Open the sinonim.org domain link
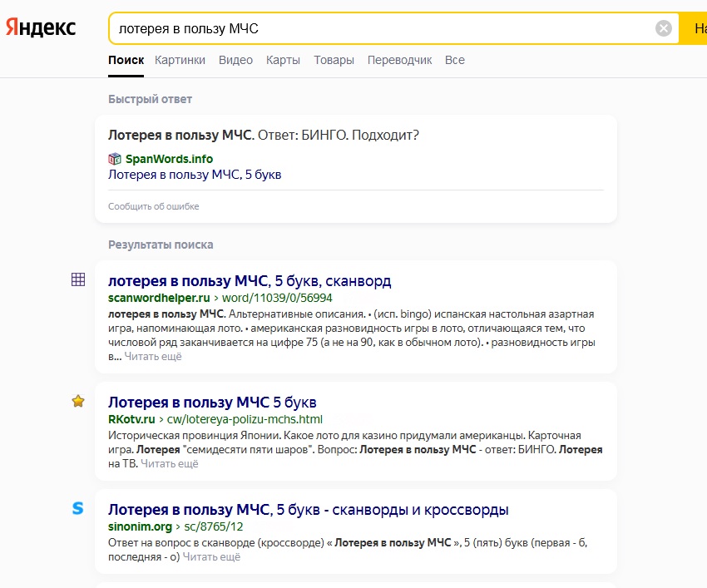Screen dimensions: 707x588 click(140, 526)
